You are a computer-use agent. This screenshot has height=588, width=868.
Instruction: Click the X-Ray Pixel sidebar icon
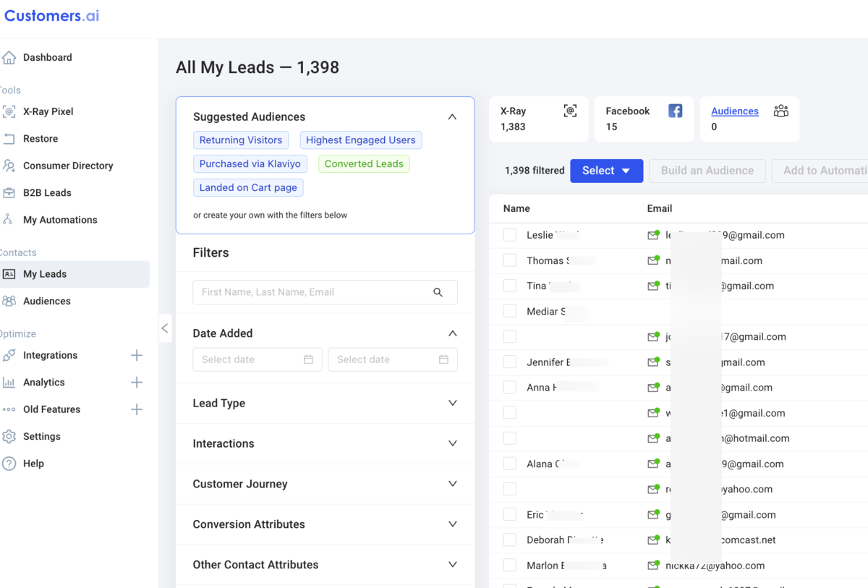pos(9,111)
